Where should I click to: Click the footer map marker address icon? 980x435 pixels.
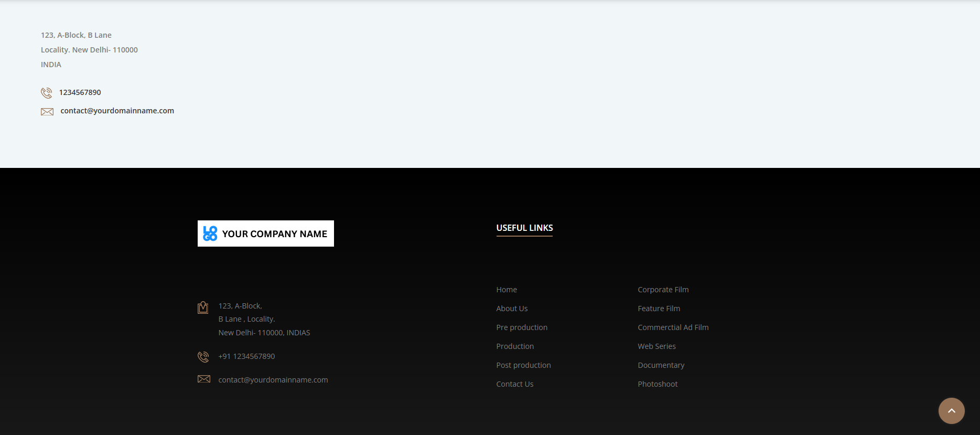pos(203,307)
